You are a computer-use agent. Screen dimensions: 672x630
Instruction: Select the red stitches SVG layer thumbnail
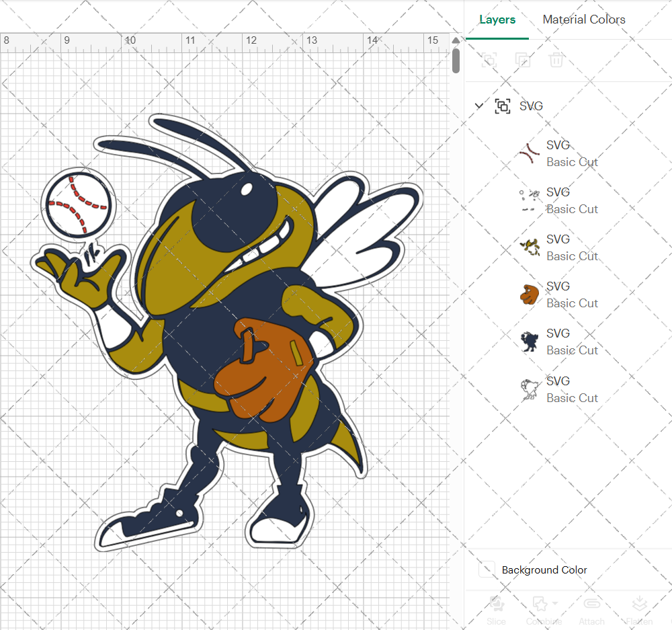tap(530, 153)
